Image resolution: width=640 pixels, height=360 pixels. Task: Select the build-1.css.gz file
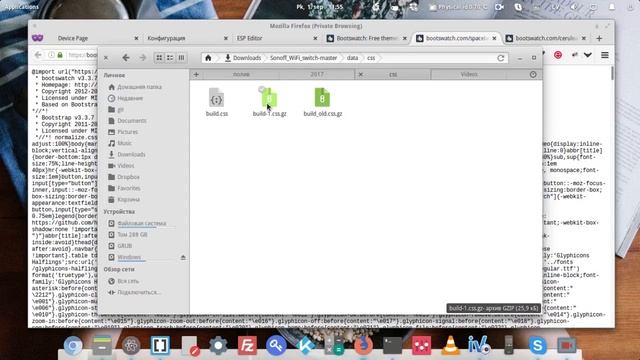269,102
